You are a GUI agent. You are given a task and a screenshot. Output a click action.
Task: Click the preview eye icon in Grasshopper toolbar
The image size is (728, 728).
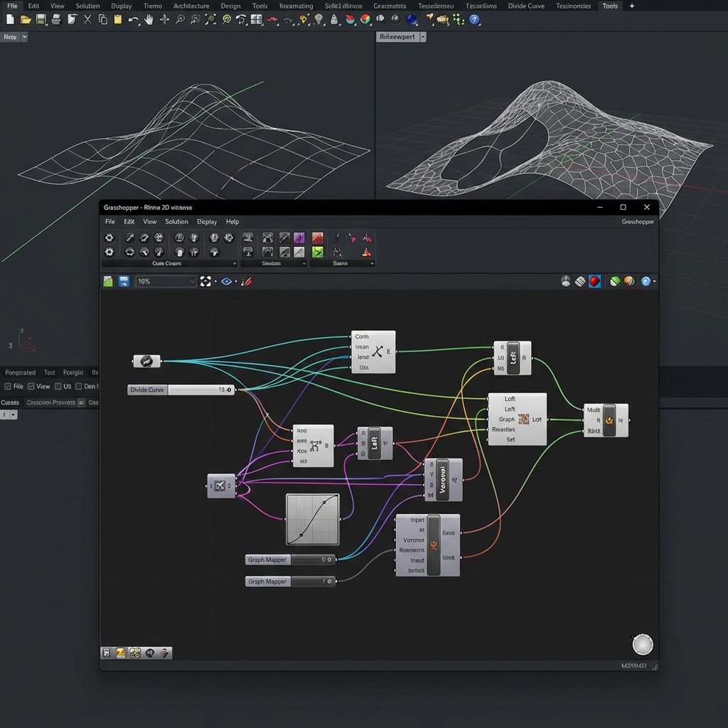pos(227,281)
